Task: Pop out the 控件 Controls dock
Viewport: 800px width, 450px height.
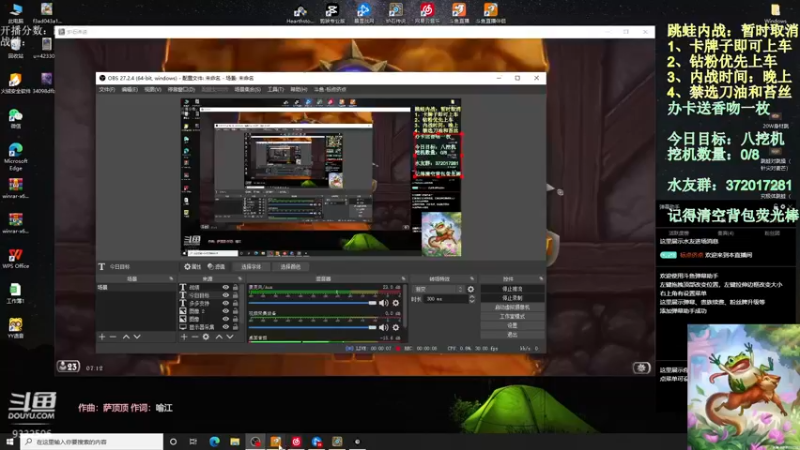Action: pyautogui.click(x=541, y=279)
